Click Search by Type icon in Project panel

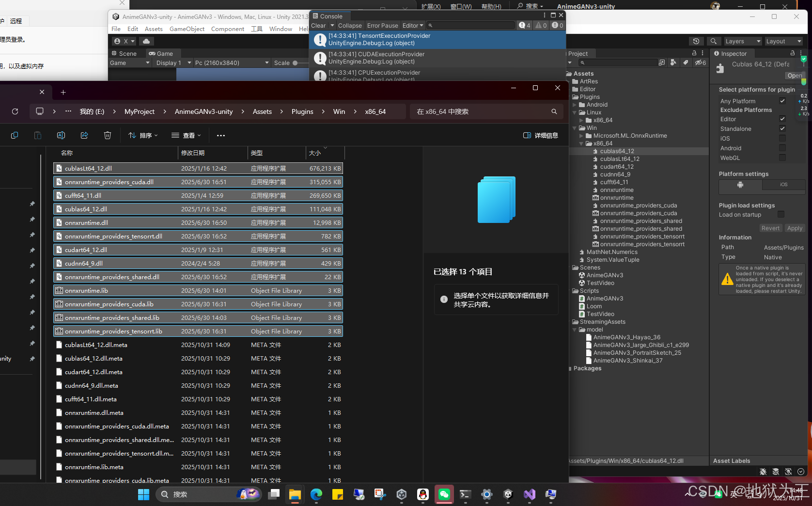point(673,63)
